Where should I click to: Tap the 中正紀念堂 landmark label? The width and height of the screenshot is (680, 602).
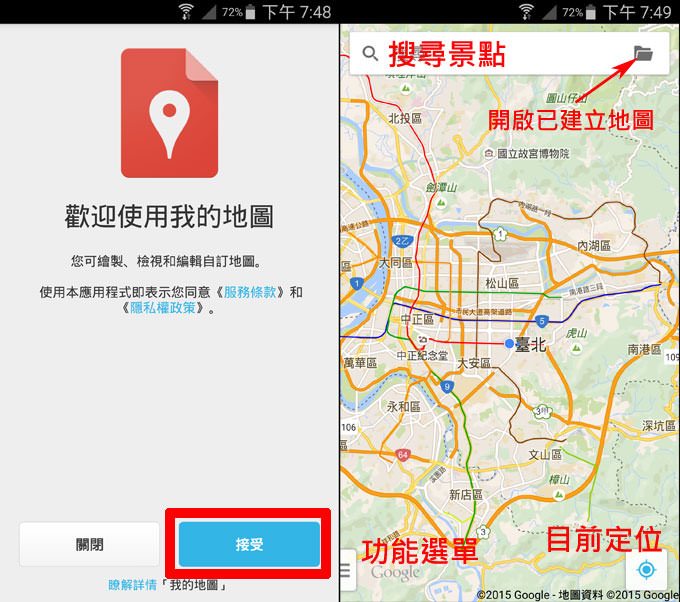click(422, 356)
